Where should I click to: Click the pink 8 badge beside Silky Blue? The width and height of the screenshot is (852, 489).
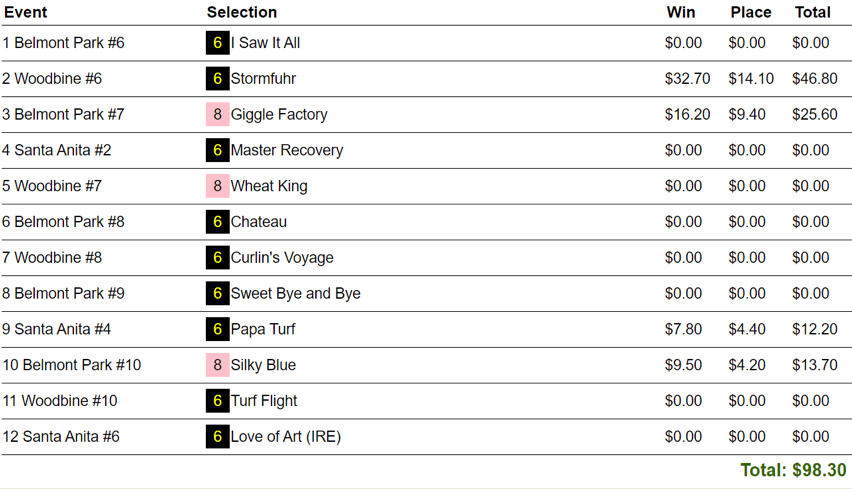[x=217, y=365]
